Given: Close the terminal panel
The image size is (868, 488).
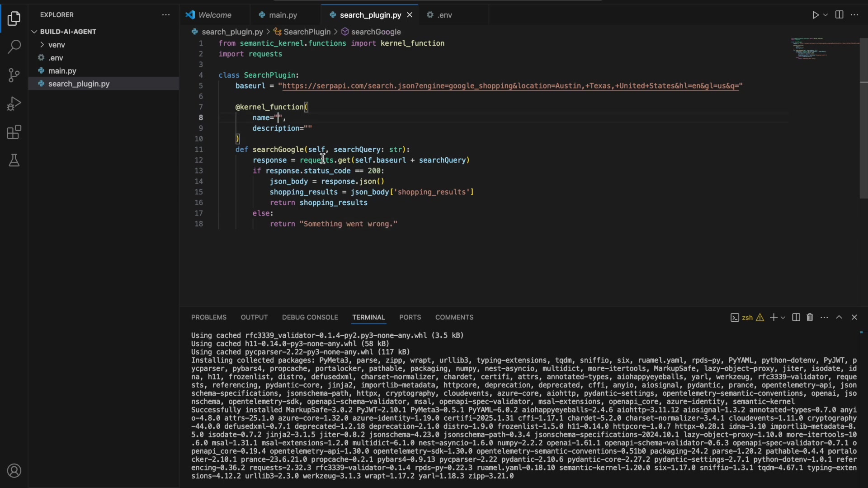Looking at the screenshot, I should (854, 317).
